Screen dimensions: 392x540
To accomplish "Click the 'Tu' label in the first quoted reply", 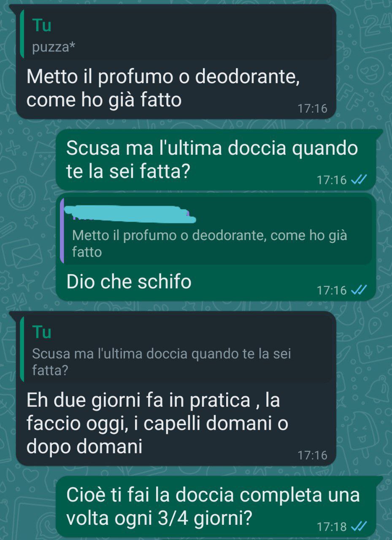I will coord(42,26).
